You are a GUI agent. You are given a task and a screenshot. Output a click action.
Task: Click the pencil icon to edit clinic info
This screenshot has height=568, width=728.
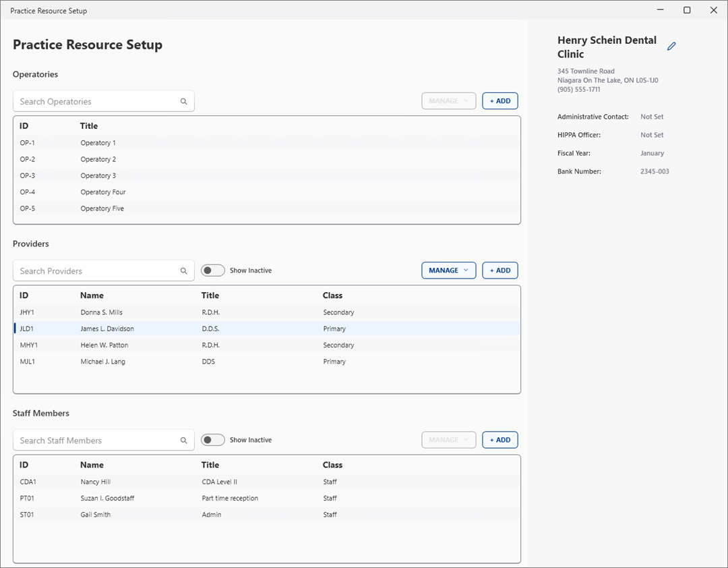[x=671, y=47]
